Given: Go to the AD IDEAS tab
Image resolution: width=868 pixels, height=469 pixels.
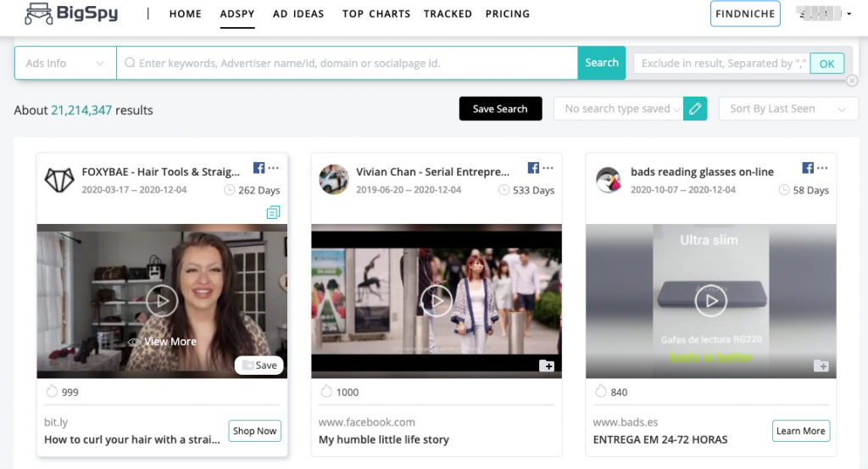Looking at the screenshot, I should [298, 14].
